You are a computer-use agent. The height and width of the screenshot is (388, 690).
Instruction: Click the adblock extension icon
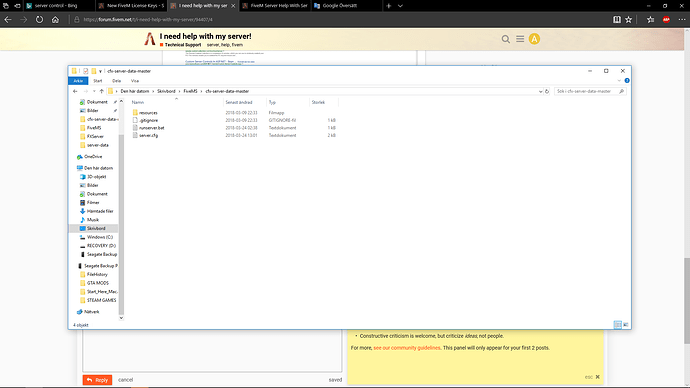(x=666, y=19)
